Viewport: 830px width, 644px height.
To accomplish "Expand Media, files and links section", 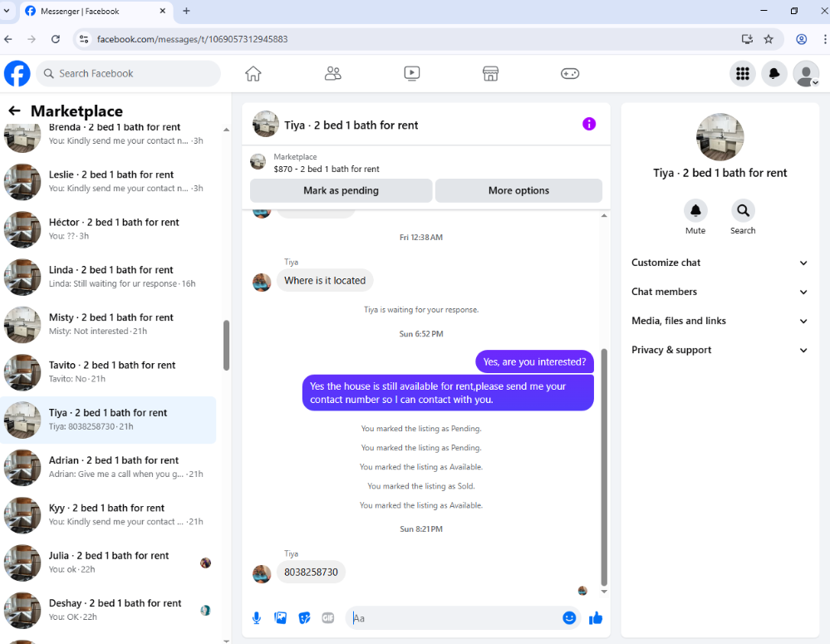I will [719, 321].
